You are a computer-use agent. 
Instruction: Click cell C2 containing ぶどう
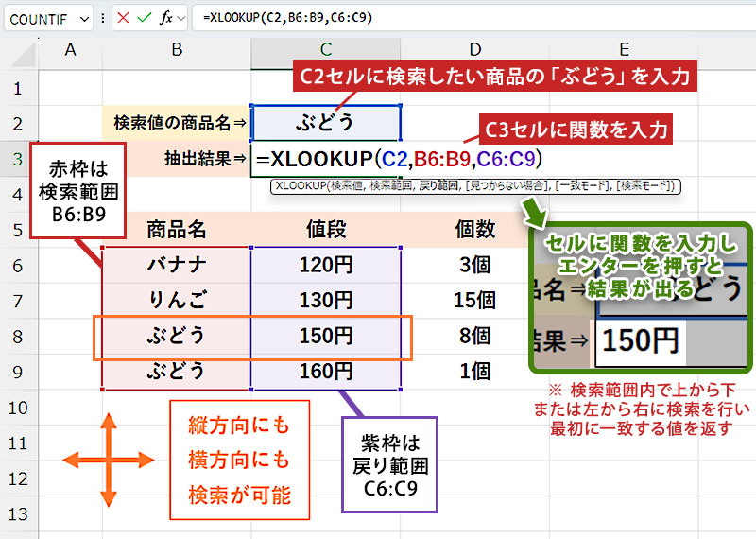pyautogui.click(x=326, y=122)
